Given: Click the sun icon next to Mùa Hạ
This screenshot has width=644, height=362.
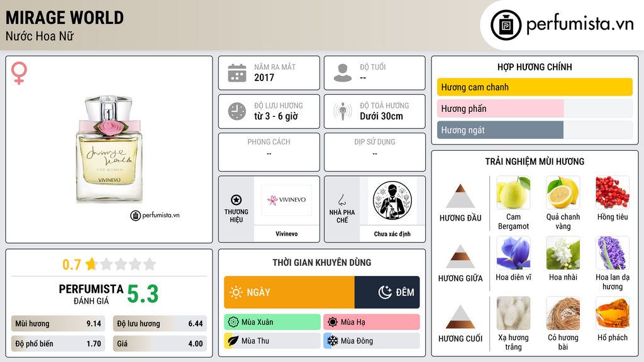Looking at the screenshot, I should point(333,322).
